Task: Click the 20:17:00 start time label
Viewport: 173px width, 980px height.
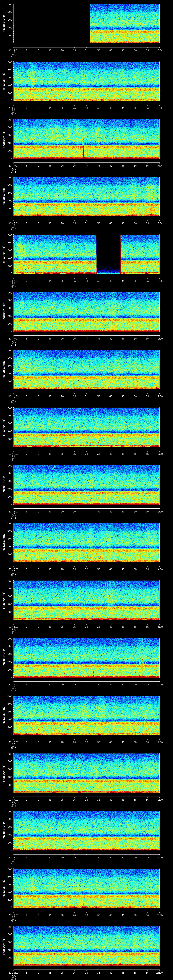Action: pyautogui.click(x=13, y=800)
